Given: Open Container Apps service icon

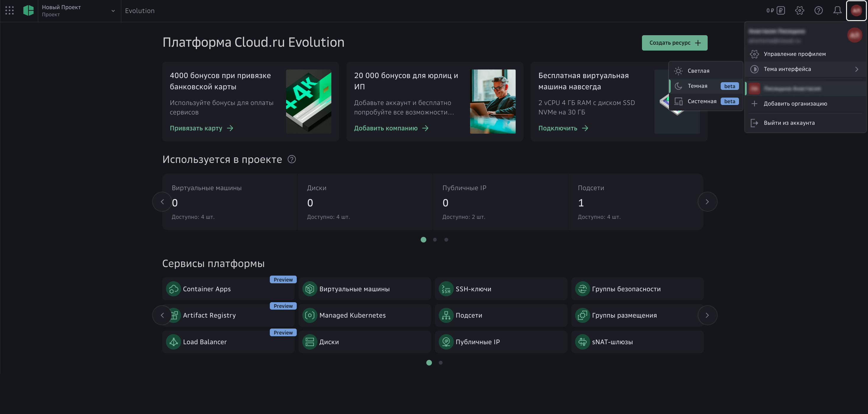Looking at the screenshot, I should tap(174, 289).
